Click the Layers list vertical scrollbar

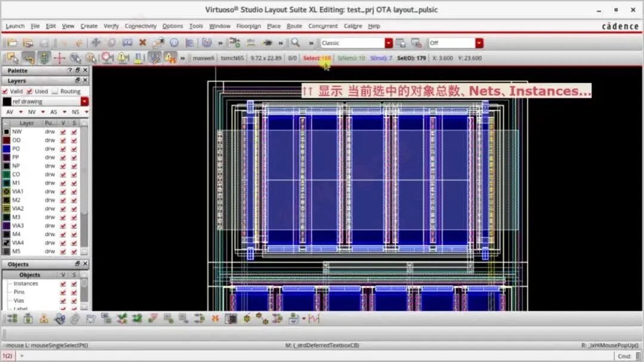pos(84,187)
